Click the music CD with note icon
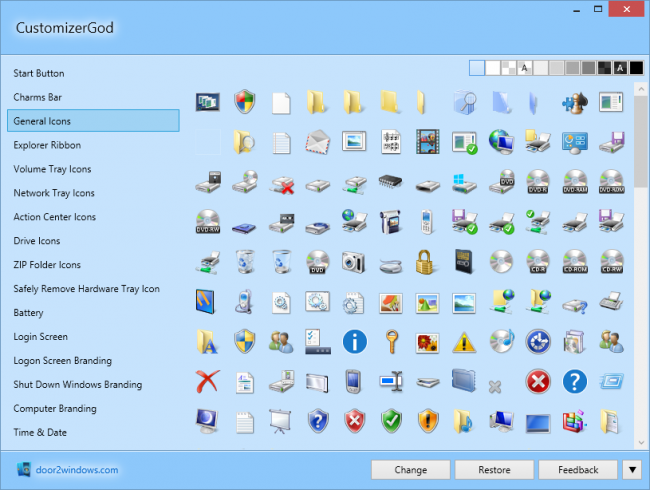 tap(501, 341)
